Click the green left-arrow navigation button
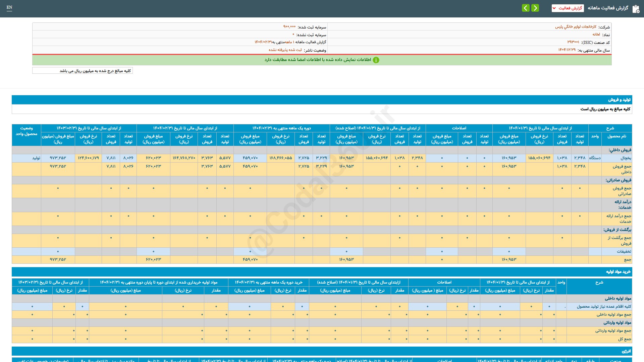This screenshot has width=644, height=362. 526,8
